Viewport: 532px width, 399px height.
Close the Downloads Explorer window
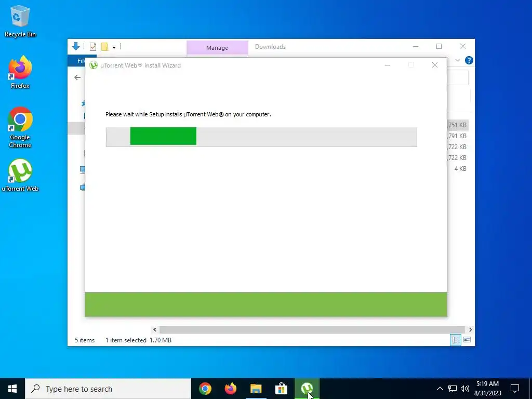click(x=463, y=46)
